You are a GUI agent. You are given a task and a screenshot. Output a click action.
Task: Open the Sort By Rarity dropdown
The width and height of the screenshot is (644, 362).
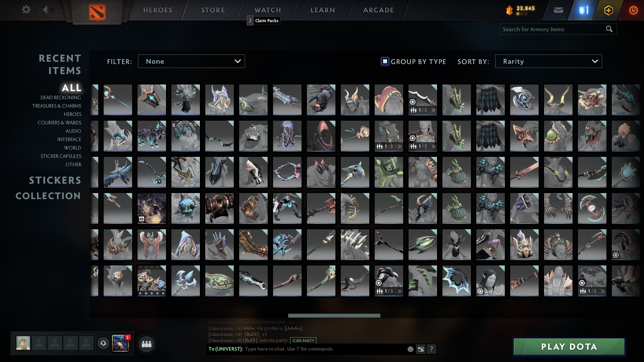tap(548, 61)
